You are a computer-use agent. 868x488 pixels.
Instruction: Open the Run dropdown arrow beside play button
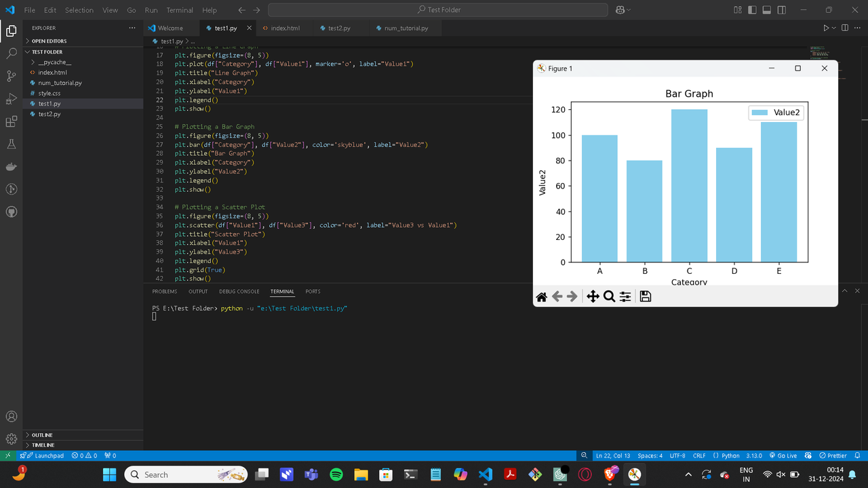(x=834, y=28)
